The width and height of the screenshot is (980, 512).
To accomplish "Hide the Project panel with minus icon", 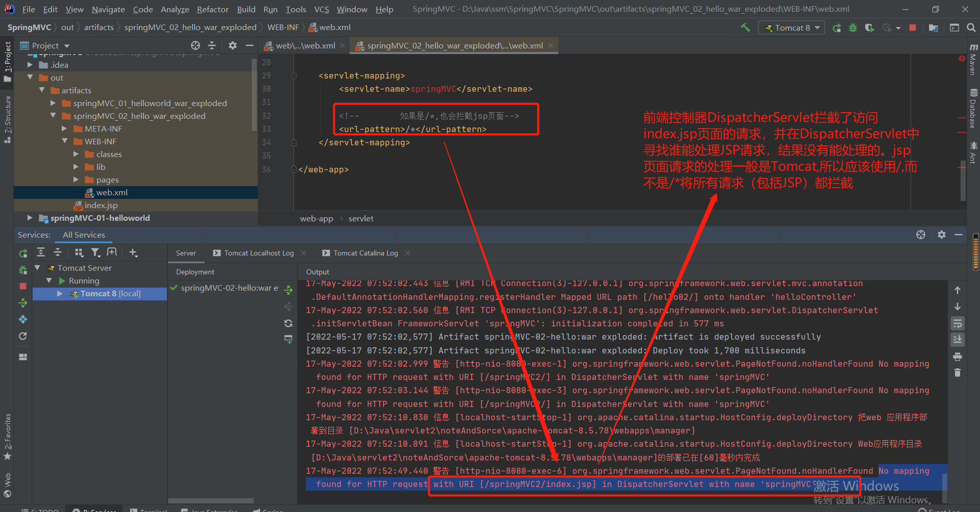I will [x=250, y=45].
